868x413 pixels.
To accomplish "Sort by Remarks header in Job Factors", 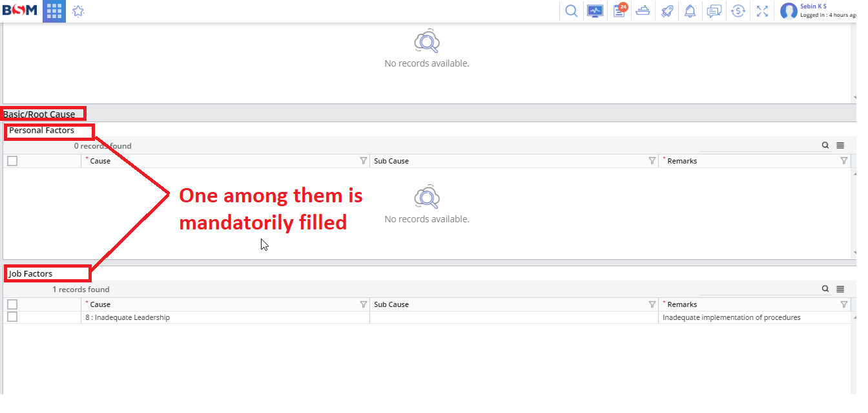I will pyautogui.click(x=682, y=304).
